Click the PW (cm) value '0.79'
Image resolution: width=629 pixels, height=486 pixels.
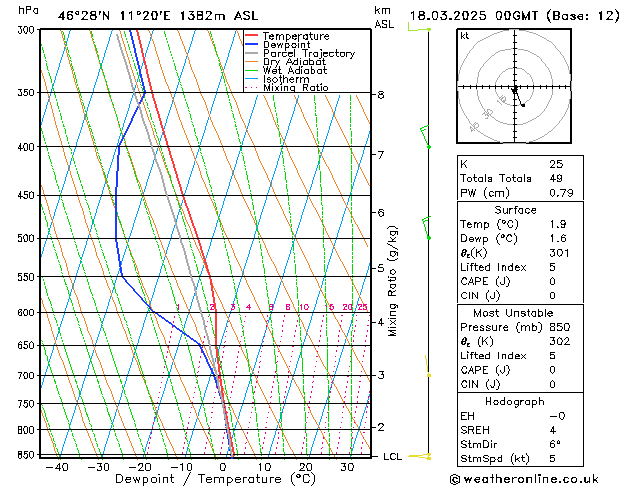click(561, 193)
